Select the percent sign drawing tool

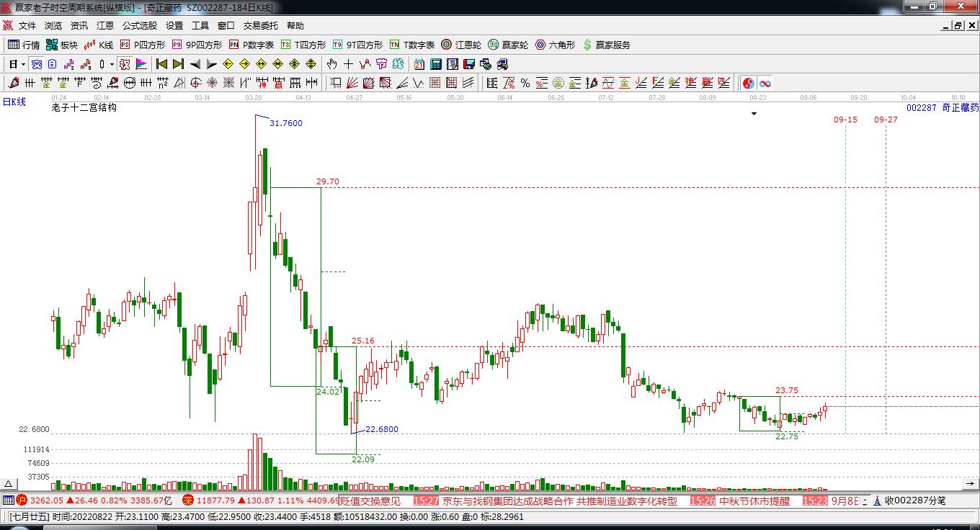[525, 84]
